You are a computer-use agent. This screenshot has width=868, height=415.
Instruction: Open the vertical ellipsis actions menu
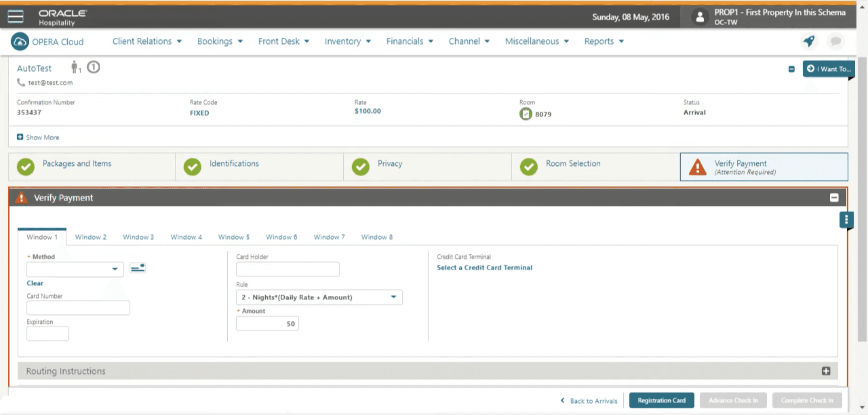[846, 220]
